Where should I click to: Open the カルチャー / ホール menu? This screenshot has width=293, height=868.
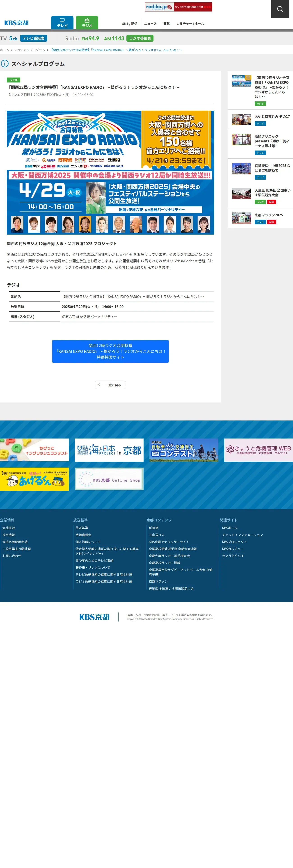coord(190,24)
